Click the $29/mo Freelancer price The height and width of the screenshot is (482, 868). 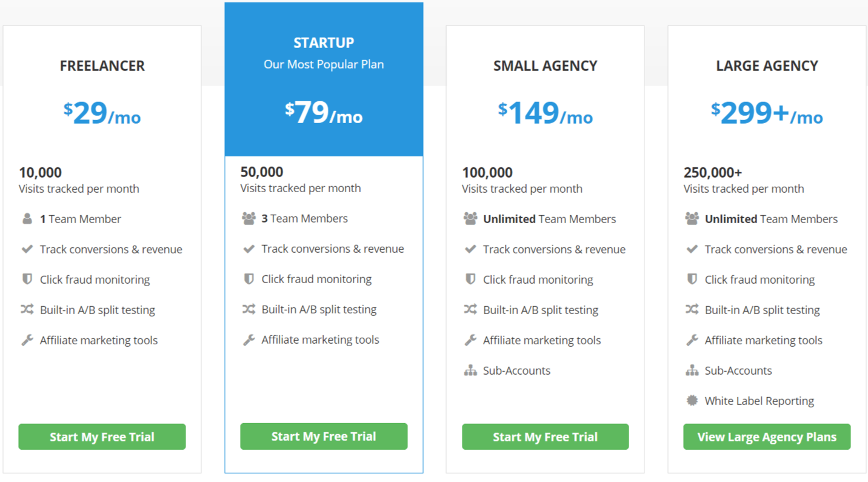coord(102,113)
